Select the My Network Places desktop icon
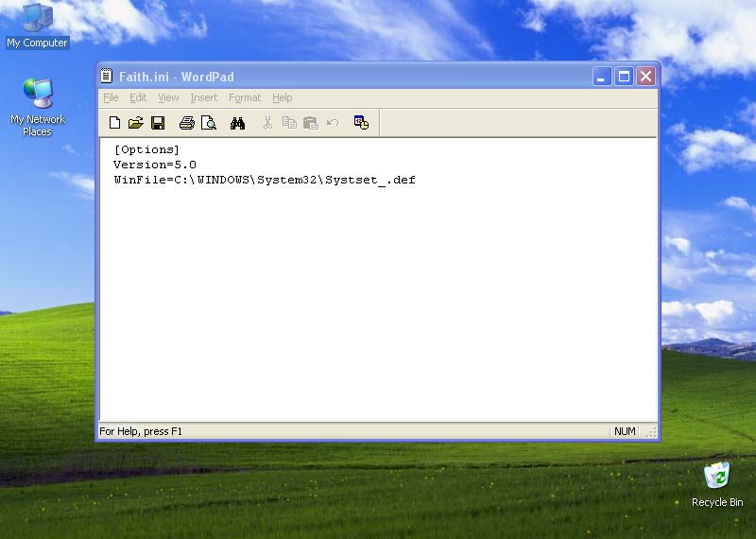 (x=38, y=108)
